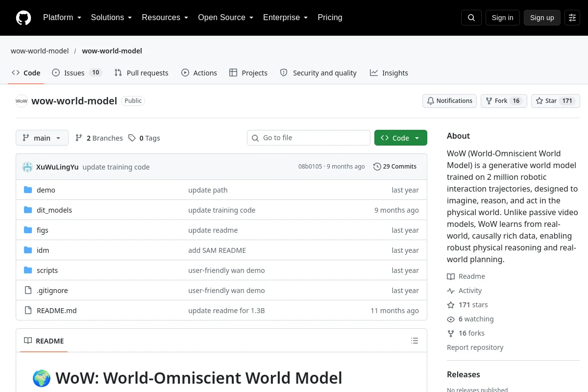Expand the Enterprise menu
This screenshot has height=392, width=588.
285,18
